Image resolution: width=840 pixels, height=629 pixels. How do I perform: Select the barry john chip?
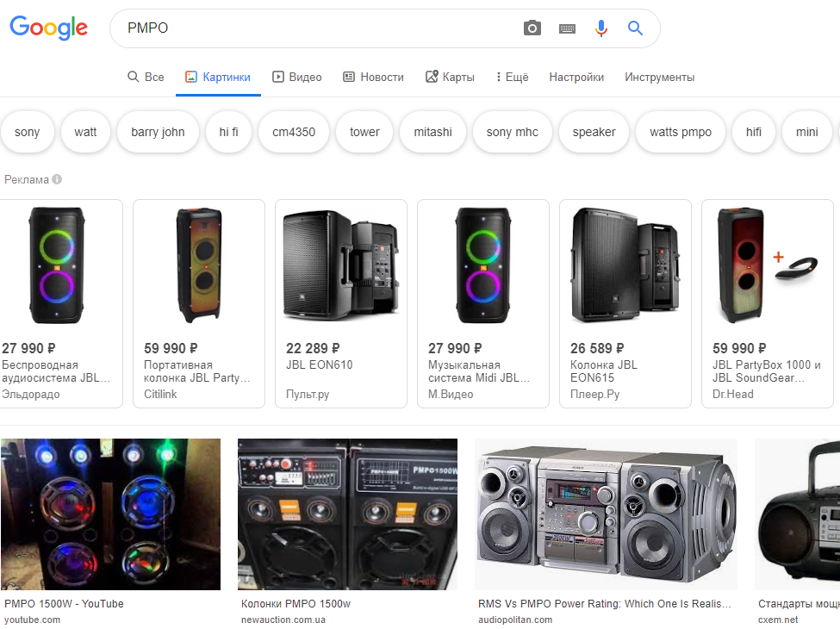click(158, 132)
